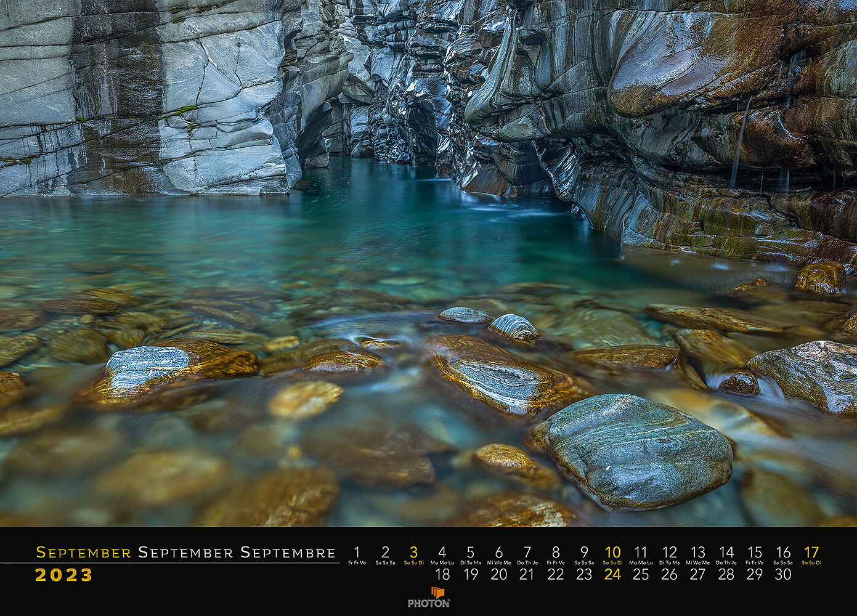
Task: Select Sunday the 17th on calendar
Action: [811, 553]
